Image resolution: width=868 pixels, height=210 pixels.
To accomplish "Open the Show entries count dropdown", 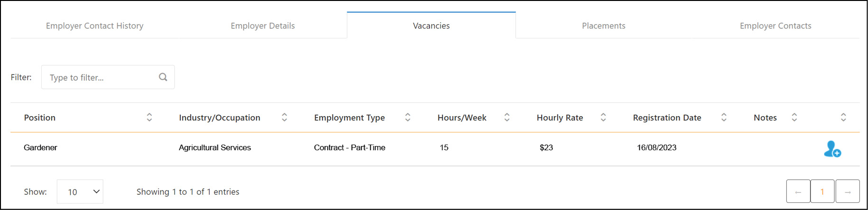I will tap(80, 192).
